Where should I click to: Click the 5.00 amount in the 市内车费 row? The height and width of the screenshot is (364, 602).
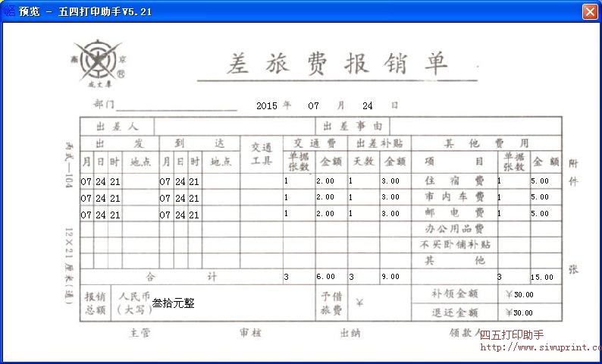point(540,197)
